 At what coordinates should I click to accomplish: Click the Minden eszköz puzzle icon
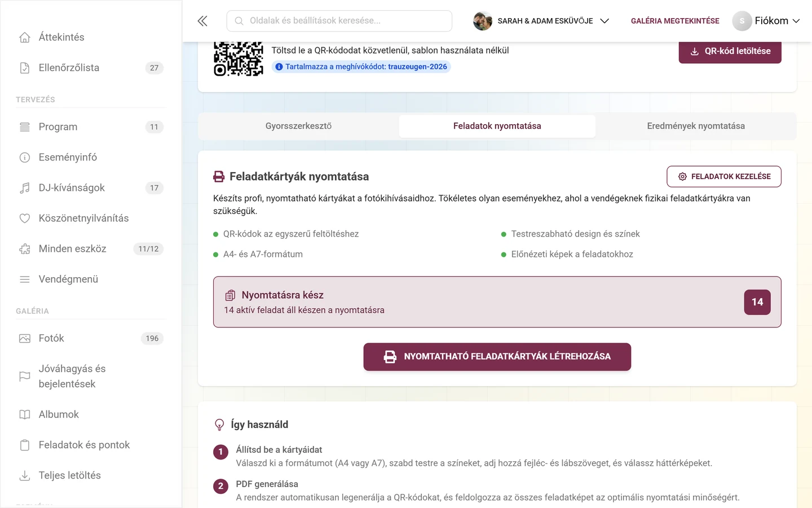click(x=25, y=249)
